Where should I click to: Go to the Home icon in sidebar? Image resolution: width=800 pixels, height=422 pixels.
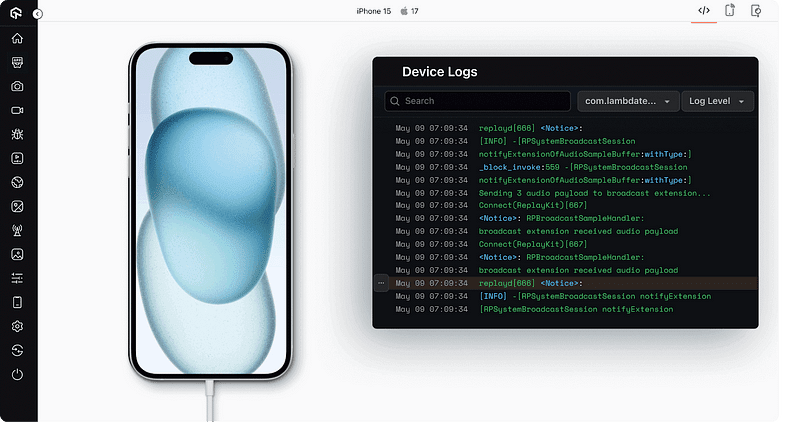pos(17,38)
